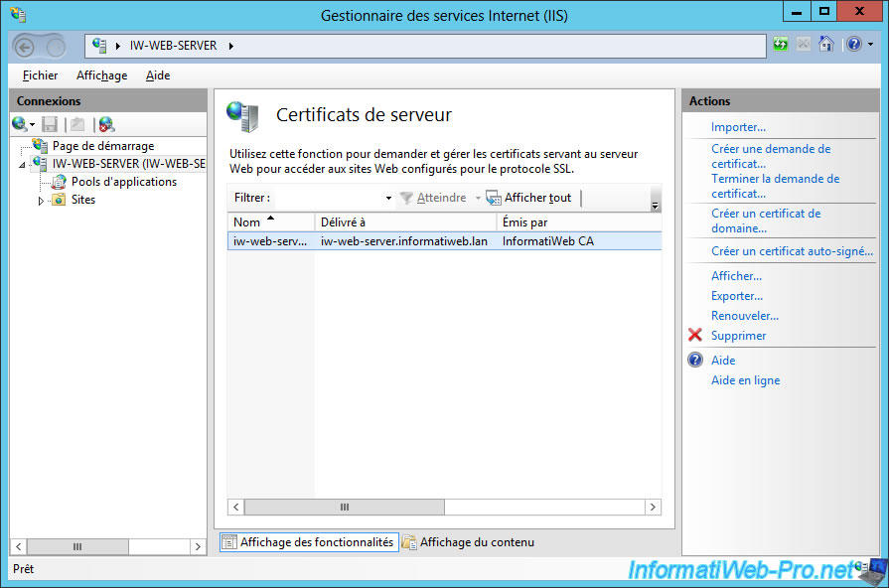Select the iw-web-server certificate row

pyautogui.click(x=397, y=241)
